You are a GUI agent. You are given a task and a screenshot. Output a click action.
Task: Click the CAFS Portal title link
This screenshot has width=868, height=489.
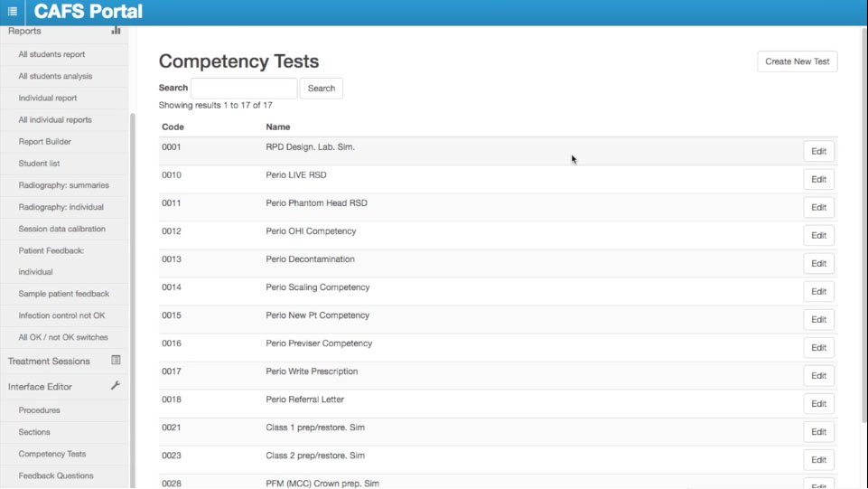pyautogui.click(x=88, y=12)
